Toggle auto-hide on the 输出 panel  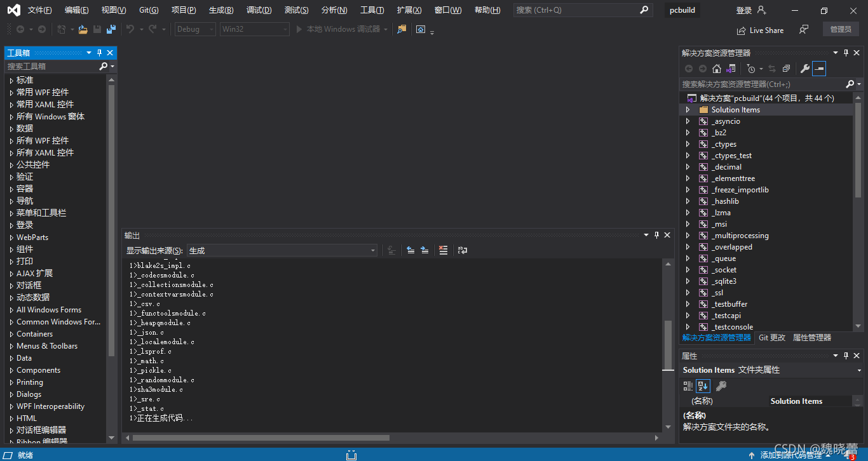656,235
